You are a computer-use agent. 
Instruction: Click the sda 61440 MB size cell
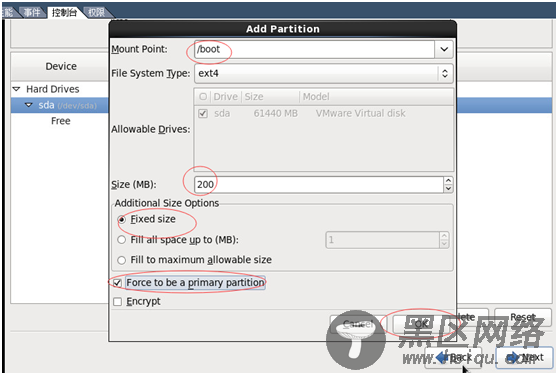coord(275,113)
